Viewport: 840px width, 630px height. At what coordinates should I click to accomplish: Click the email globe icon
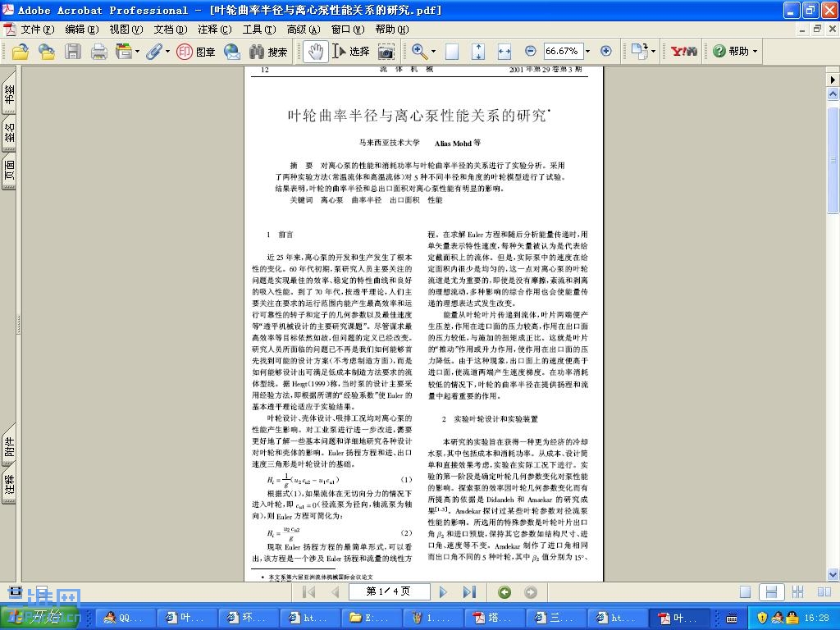(232, 52)
